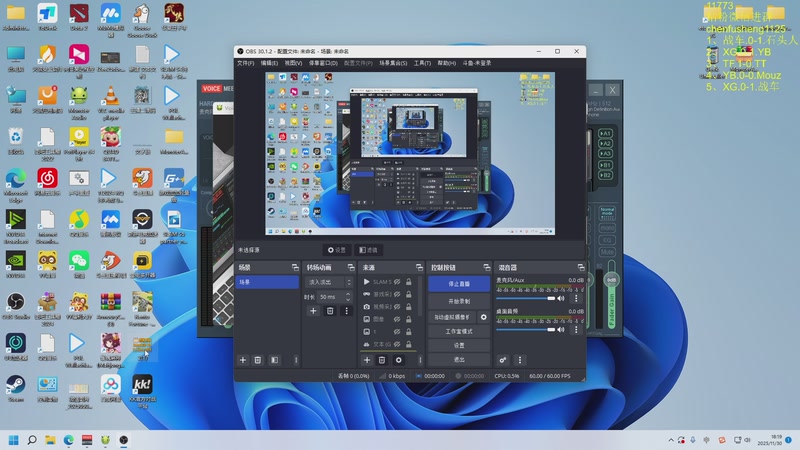This screenshot has height=450, width=800.
Task: Pop out the 场景 dock panel
Action: coord(295,267)
